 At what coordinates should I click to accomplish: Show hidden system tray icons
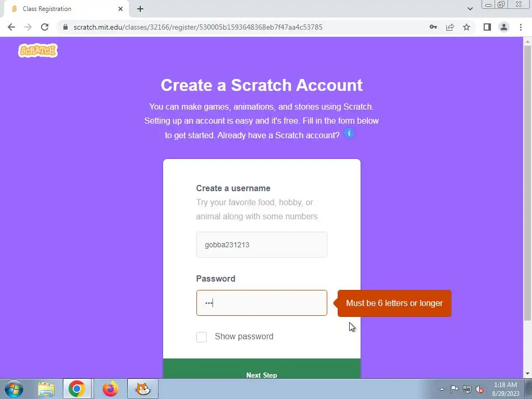(x=442, y=389)
